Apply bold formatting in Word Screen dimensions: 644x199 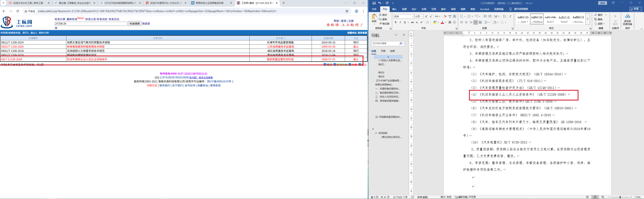coord(395,22)
